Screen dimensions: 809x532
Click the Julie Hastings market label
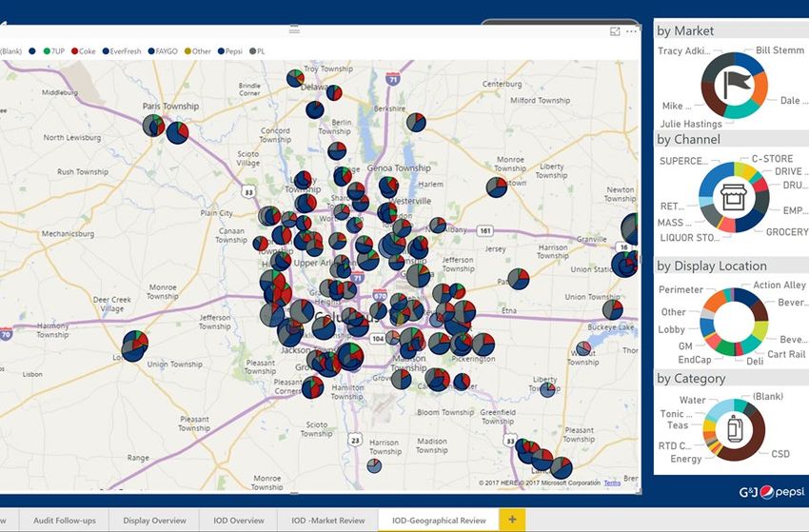click(x=691, y=124)
